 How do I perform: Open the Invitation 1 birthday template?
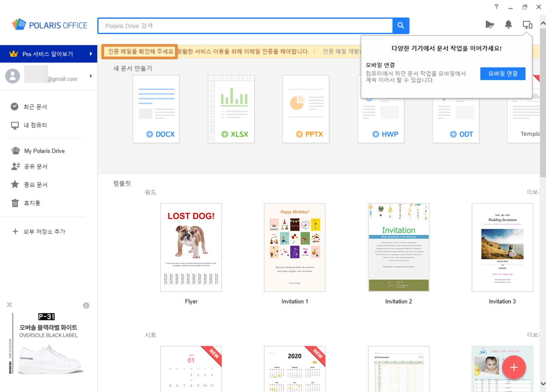coord(295,247)
